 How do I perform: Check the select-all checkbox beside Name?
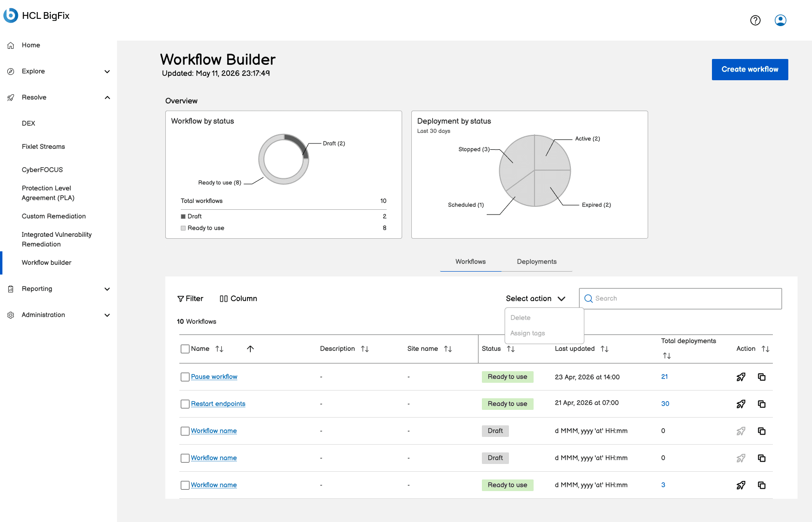coord(185,349)
